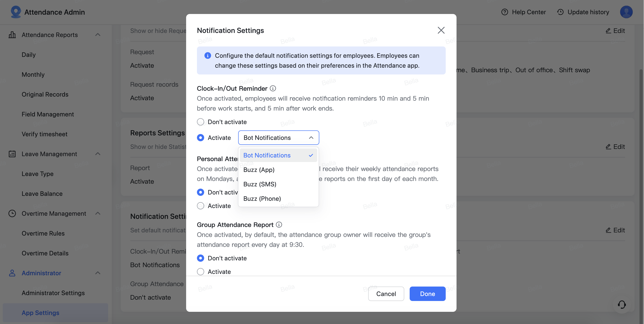Viewport: 644px width, 324px height.
Task: Click the Attendance Admin logo icon
Action: [x=16, y=12]
